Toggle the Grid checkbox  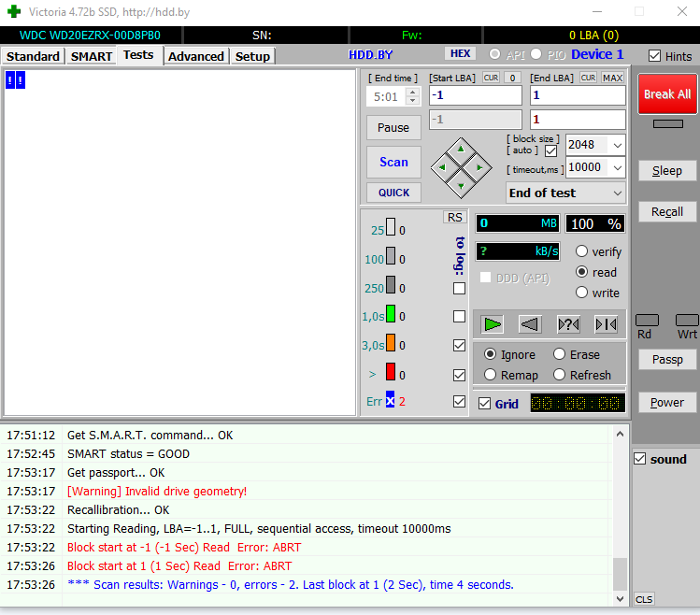coord(484,404)
